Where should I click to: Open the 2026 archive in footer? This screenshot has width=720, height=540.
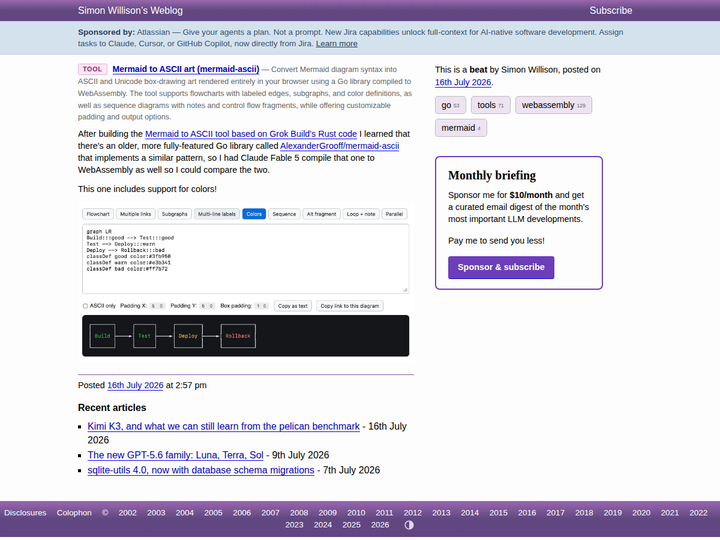[380, 525]
